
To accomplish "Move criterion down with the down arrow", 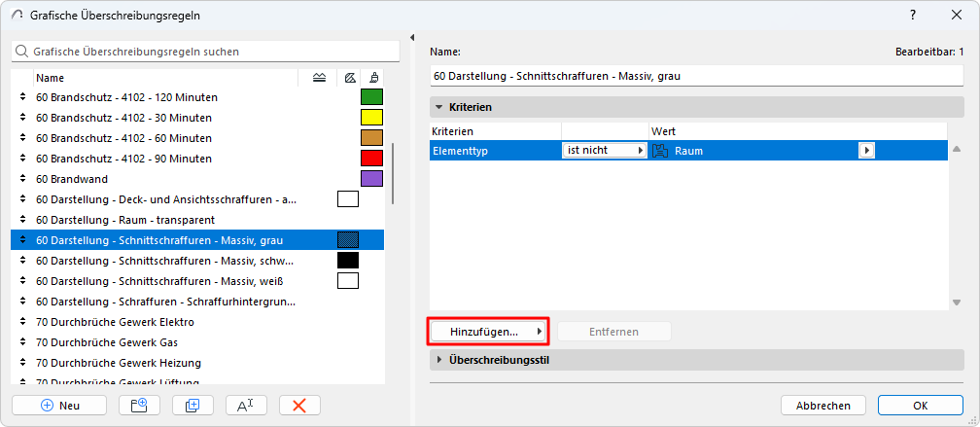I will click(957, 302).
